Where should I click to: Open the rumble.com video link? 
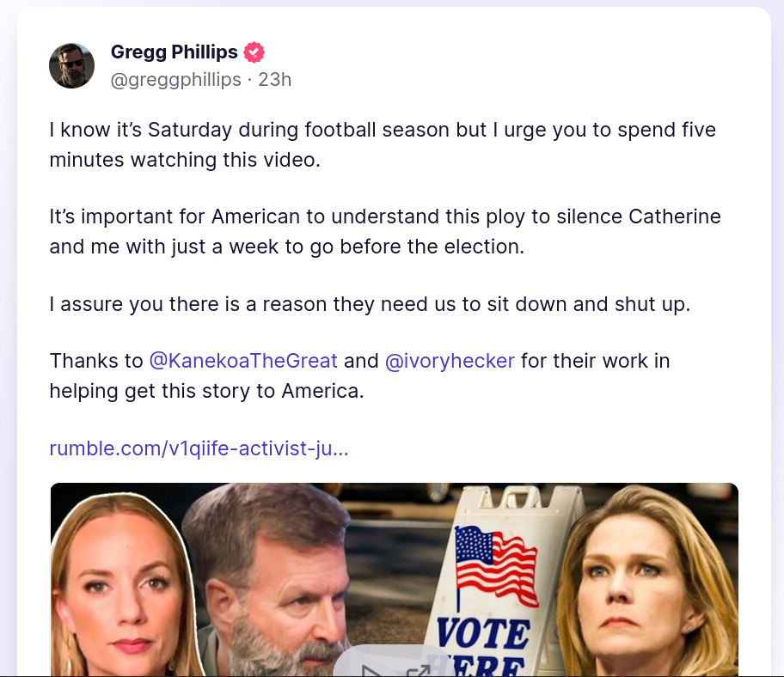coord(199,448)
